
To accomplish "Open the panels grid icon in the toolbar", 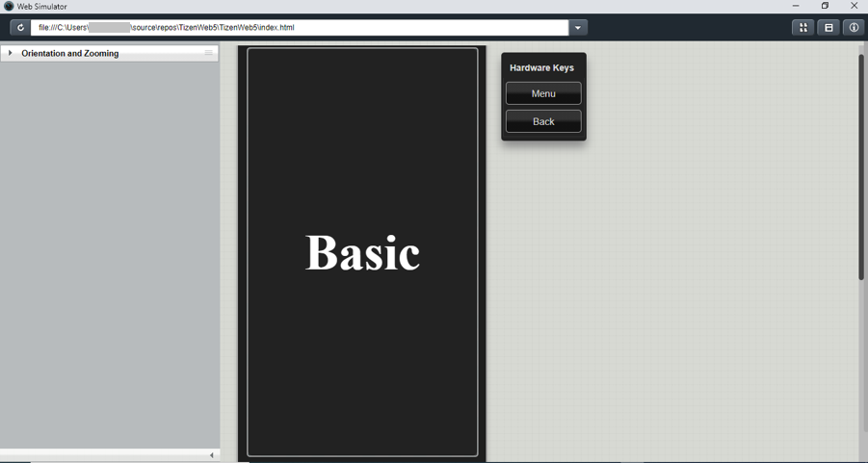I will click(x=802, y=28).
